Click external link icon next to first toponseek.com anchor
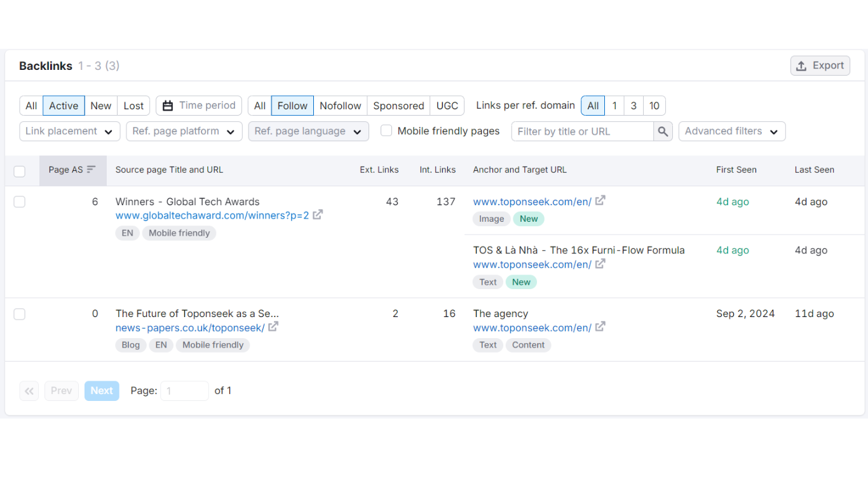The image size is (868, 488). pyautogui.click(x=600, y=201)
